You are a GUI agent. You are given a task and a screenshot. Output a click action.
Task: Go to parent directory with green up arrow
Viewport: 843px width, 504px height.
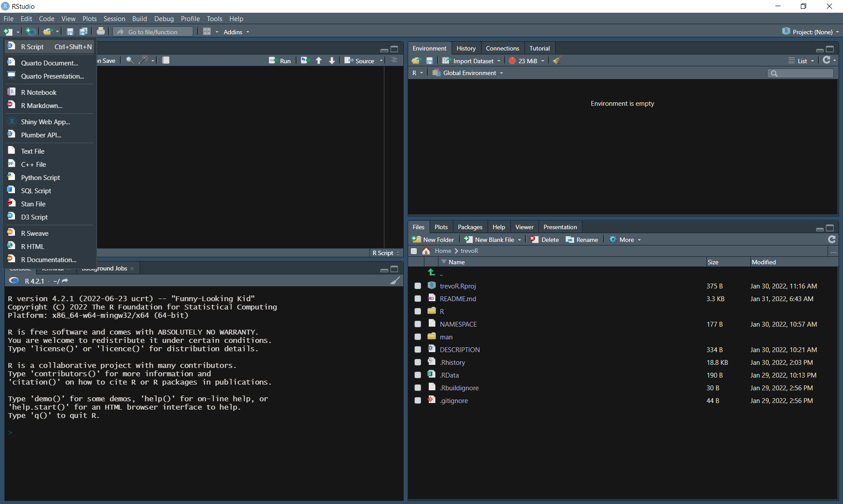[x=431, y=272]
